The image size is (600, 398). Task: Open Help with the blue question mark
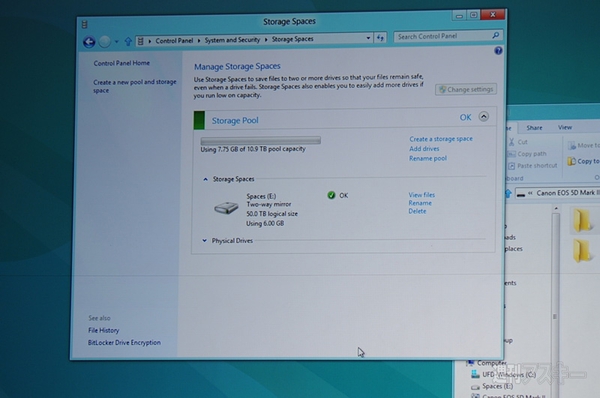498,51
